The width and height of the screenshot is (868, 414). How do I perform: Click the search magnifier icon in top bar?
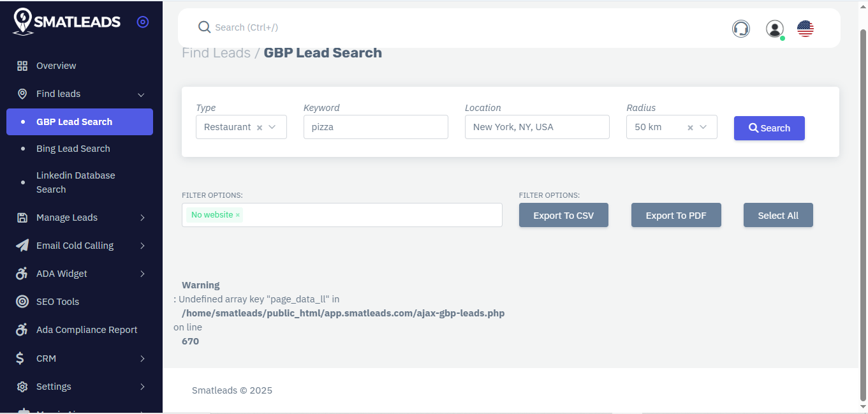204,27
